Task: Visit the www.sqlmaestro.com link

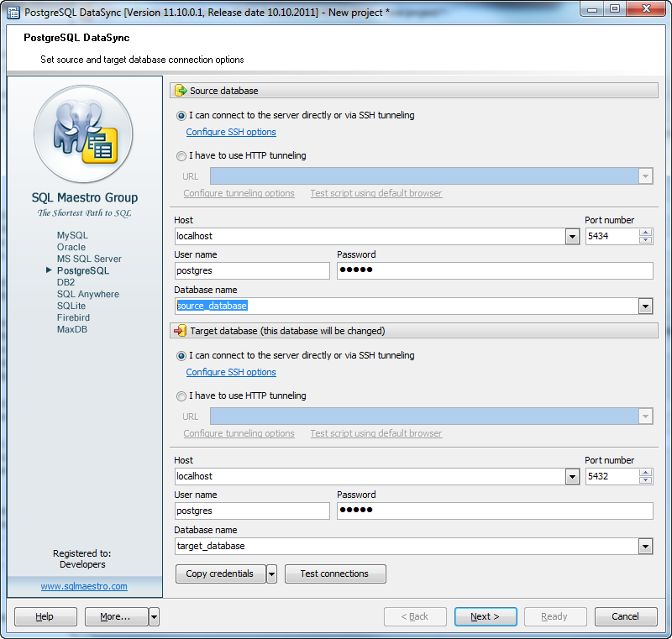Action: (x=84, y=586)
